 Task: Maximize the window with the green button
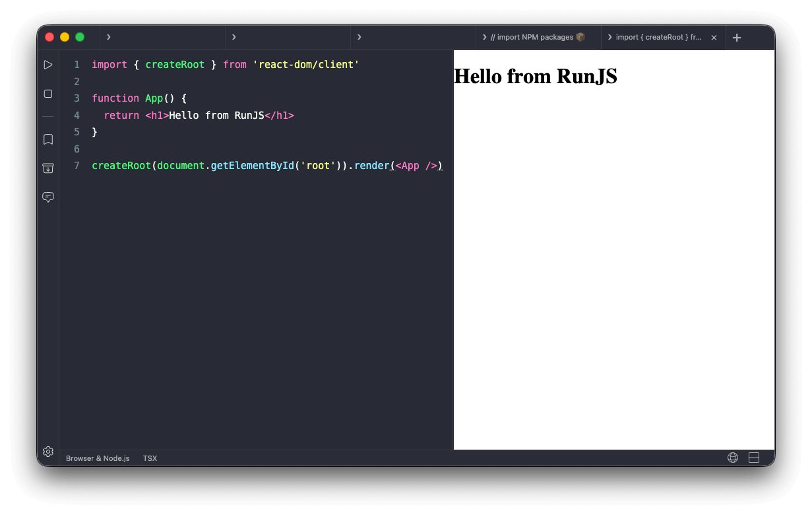click(80, 37)
